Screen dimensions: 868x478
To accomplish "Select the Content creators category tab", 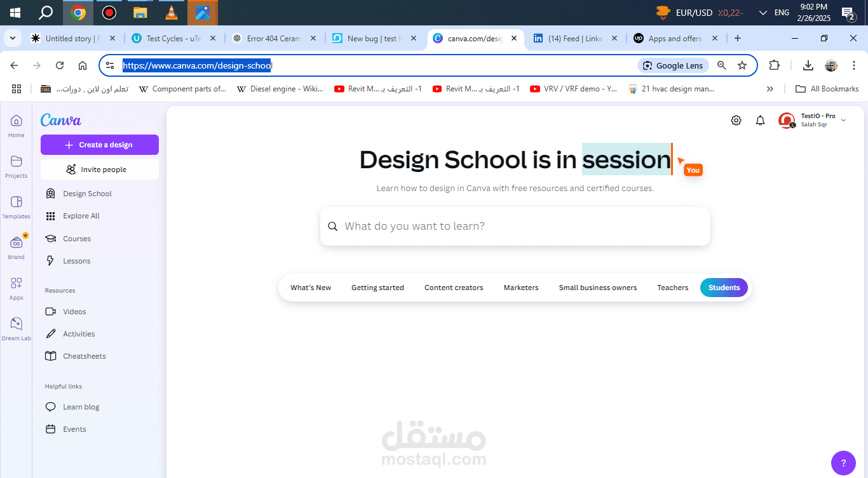I will pyautogui.click(x=454, y=288).
